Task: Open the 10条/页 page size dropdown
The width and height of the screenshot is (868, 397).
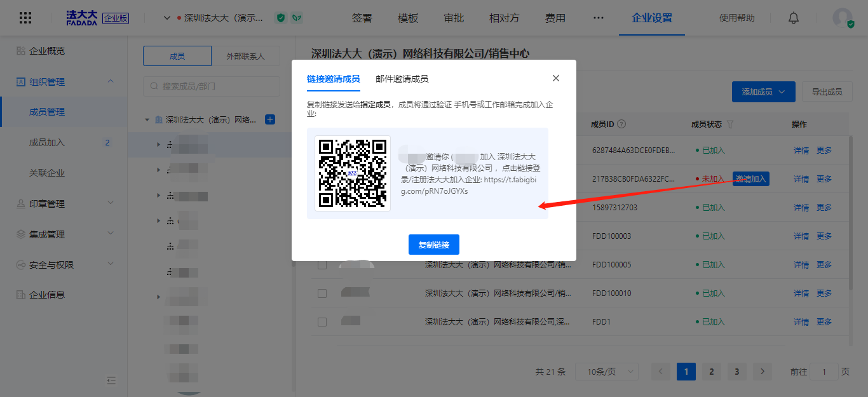Action: point(607,372)
